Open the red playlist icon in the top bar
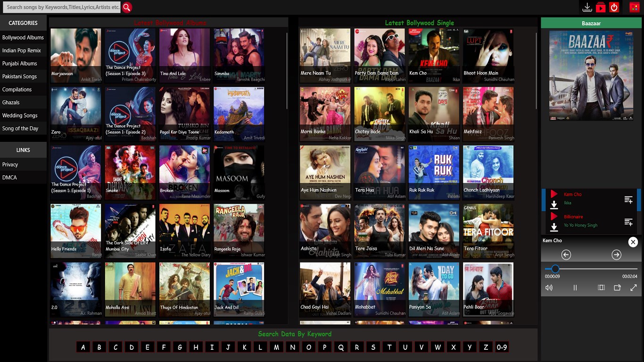Image resolution: width=644 pixels, height=362 pixels. [x=601, y=7]
